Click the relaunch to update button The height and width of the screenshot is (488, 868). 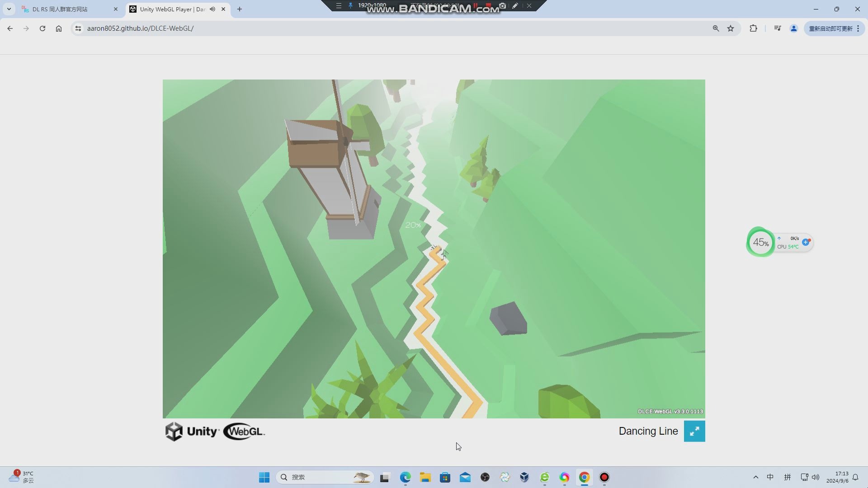click(834, 28)
